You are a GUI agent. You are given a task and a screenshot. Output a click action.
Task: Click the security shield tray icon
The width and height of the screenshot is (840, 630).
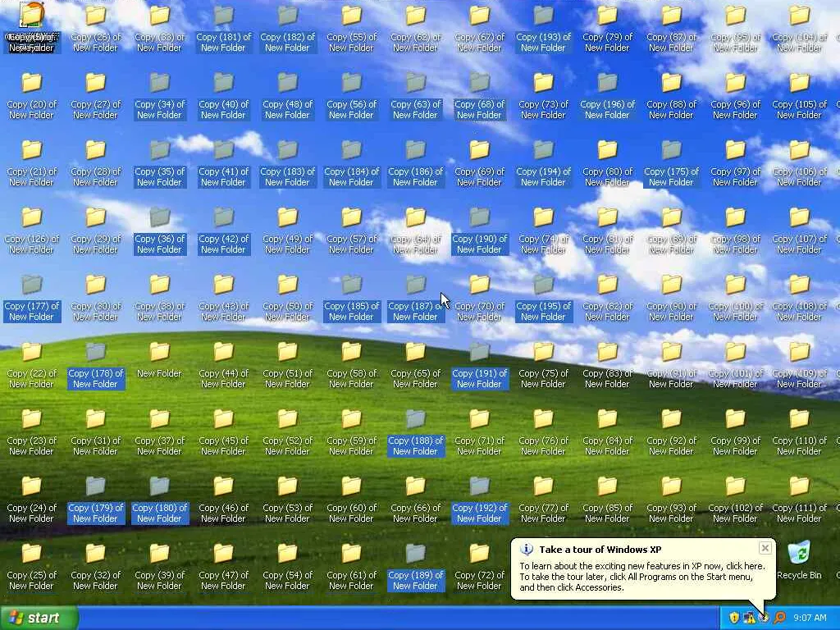point(733,618)
